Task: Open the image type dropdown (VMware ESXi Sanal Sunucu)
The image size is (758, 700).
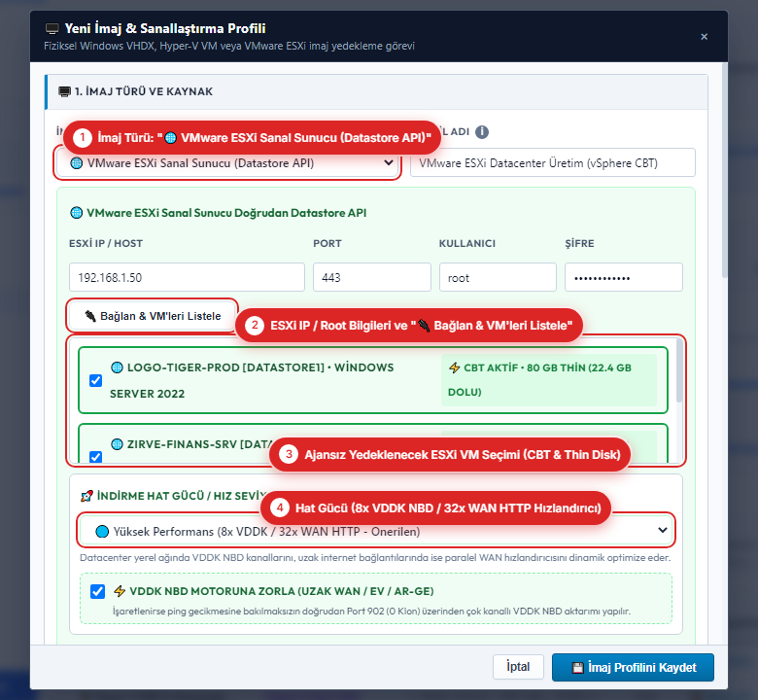Action: (227, 163)
